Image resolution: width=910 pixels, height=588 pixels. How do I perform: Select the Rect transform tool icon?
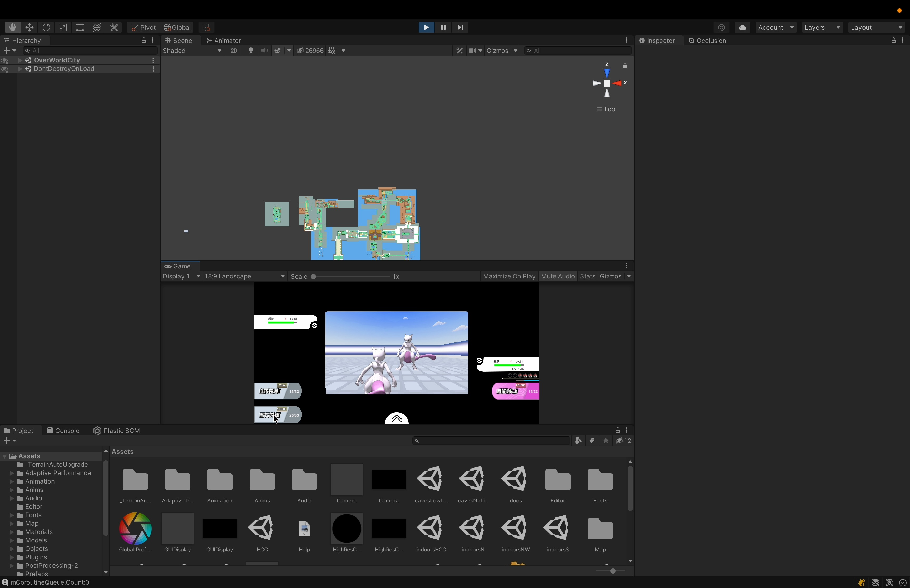click(x=80, y=27)
